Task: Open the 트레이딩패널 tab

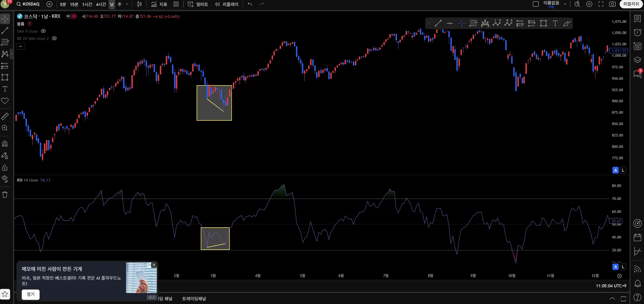Action: tap(194, 299)
